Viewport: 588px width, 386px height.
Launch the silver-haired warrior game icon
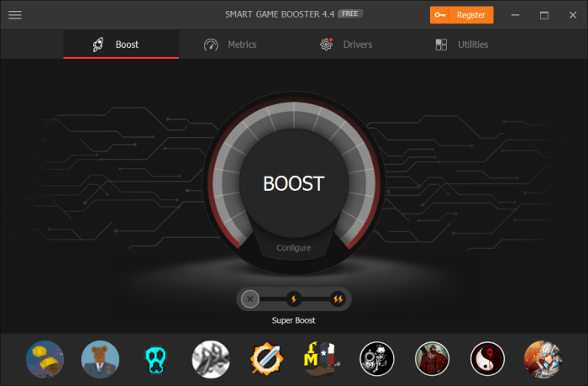(x=543, y=359)
